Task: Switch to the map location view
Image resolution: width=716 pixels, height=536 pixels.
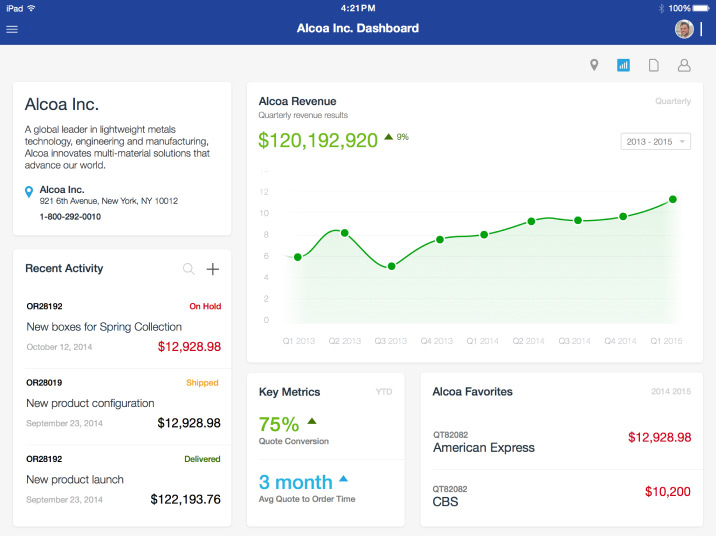Action: coord(594,65)
